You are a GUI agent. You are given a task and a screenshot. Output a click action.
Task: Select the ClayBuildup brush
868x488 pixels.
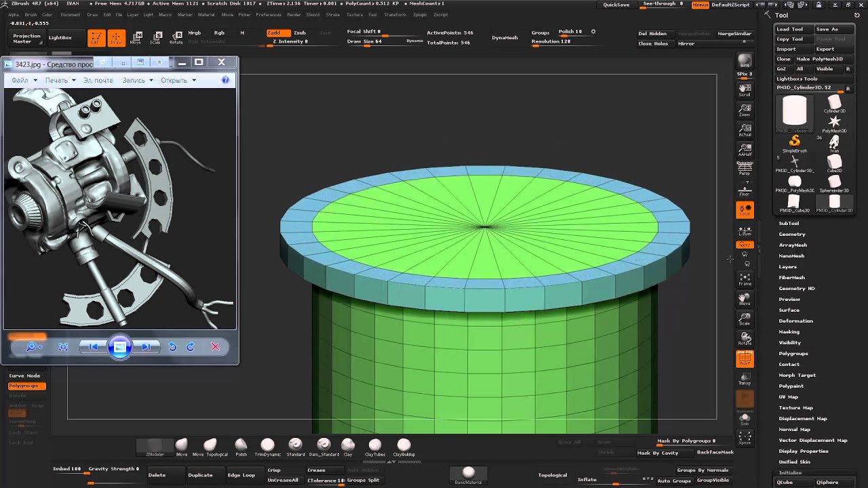(x=403, y=447)
